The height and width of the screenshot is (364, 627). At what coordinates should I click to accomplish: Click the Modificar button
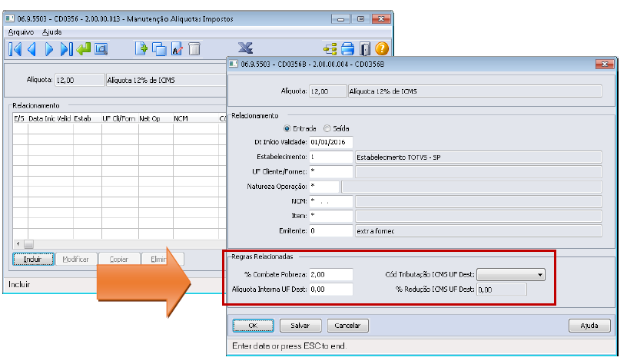[75, 259]
